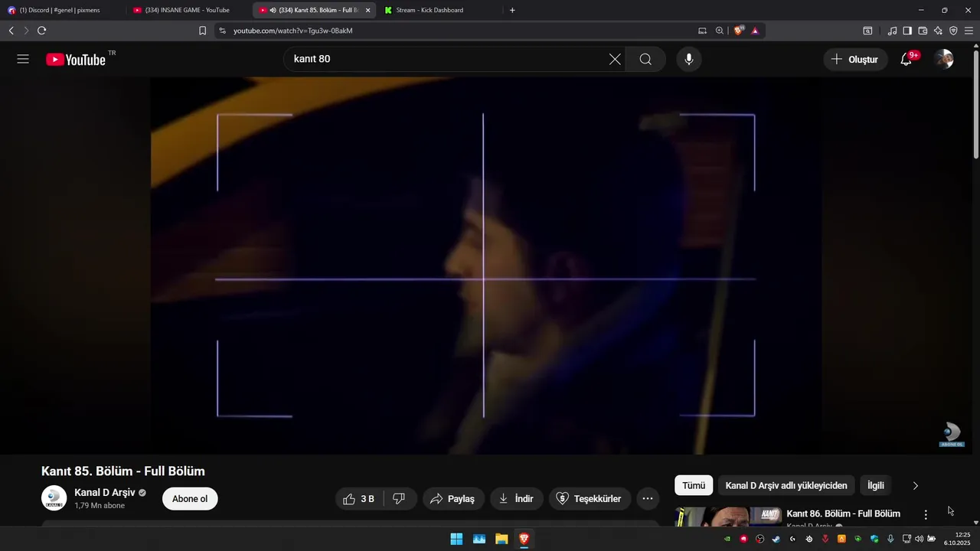Open options for Kanıt 86. Bölüm
The image size is (980, 551).
pos(926,515)
